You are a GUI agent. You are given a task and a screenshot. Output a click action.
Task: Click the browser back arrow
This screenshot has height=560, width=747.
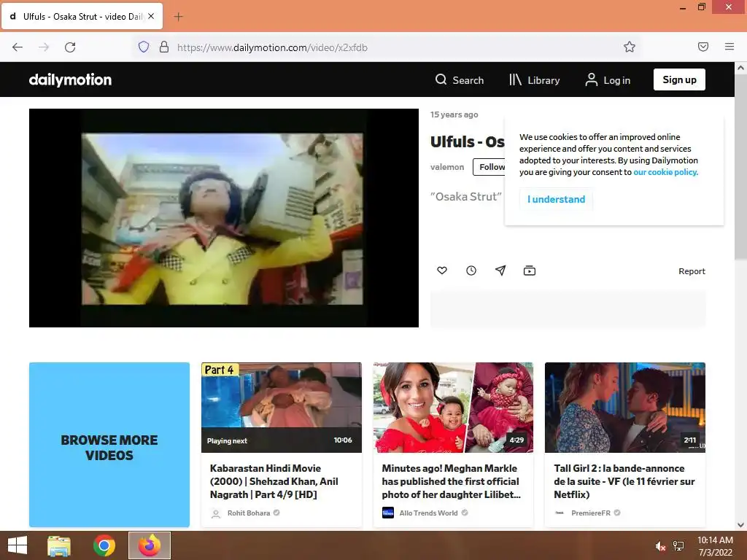18,47
